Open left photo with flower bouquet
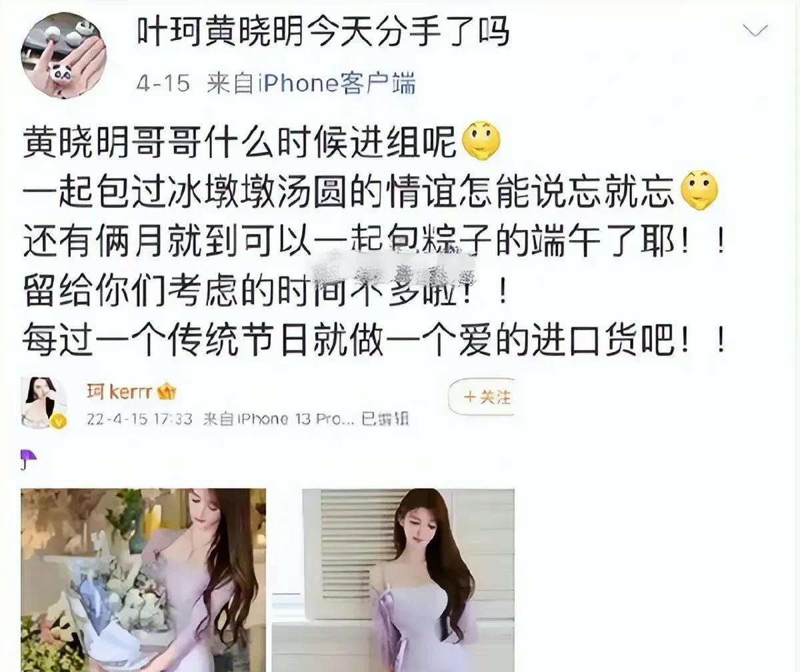The height and width of the screenshot is (672, 800). click(x=143, y=580)
